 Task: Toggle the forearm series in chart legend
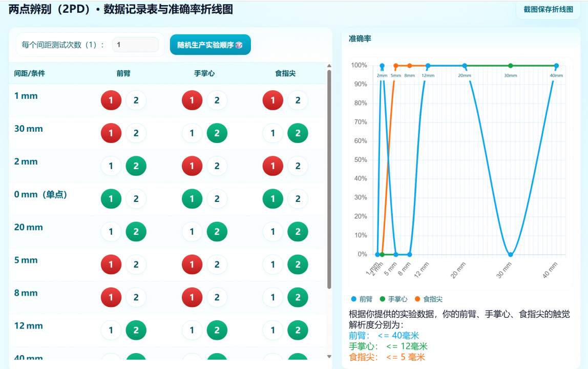(x=362, y=299)
